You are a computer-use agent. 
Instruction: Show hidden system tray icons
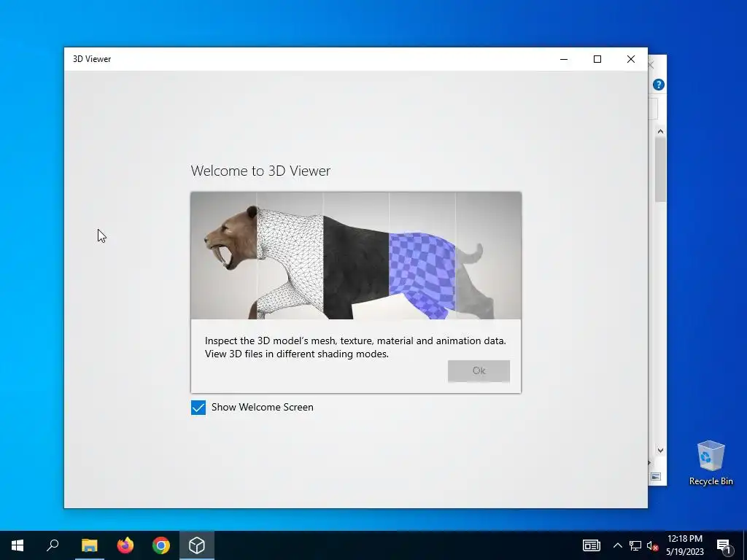[x=617, y=545]
